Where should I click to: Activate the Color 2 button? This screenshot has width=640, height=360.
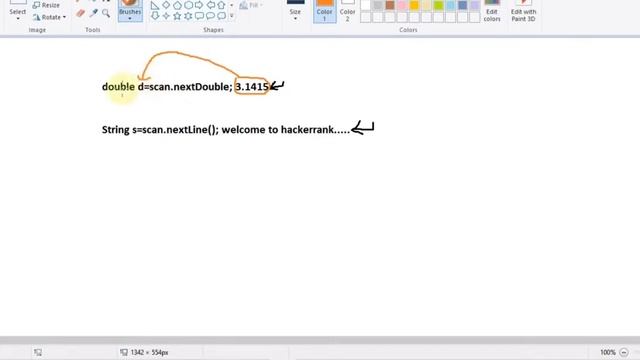tap(347, 11)
